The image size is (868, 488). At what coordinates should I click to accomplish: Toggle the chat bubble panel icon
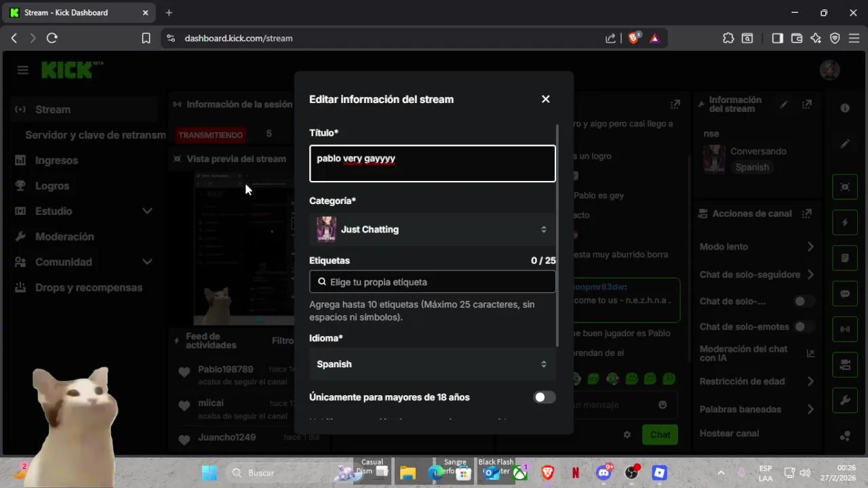tap(845, 293)
